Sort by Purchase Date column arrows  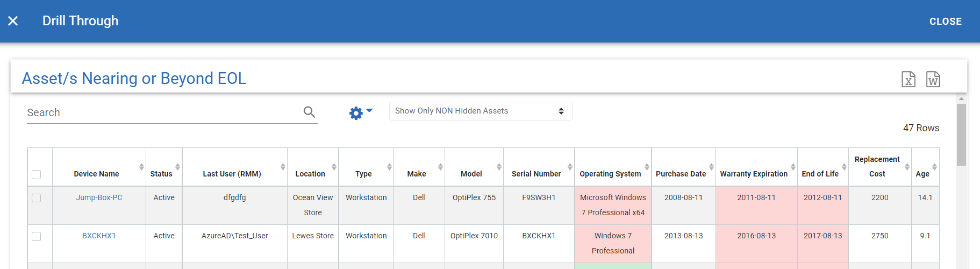[711, 167]
